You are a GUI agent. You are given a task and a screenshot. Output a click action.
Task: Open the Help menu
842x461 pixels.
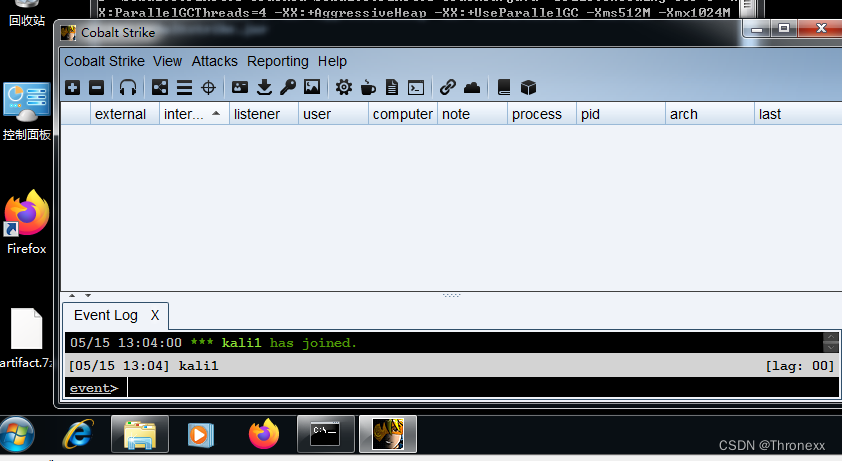click(332, 61)
